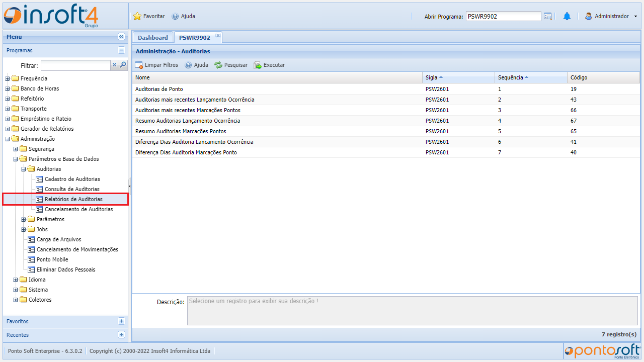
Task: Click the Pesquisar refresh icon
Action: (x=218, y=65)
